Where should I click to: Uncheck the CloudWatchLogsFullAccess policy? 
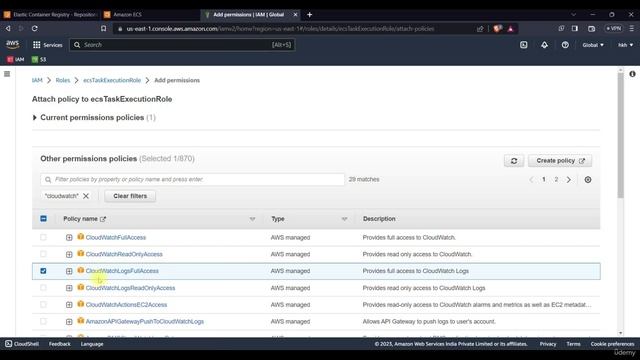(x=43, y=271)
